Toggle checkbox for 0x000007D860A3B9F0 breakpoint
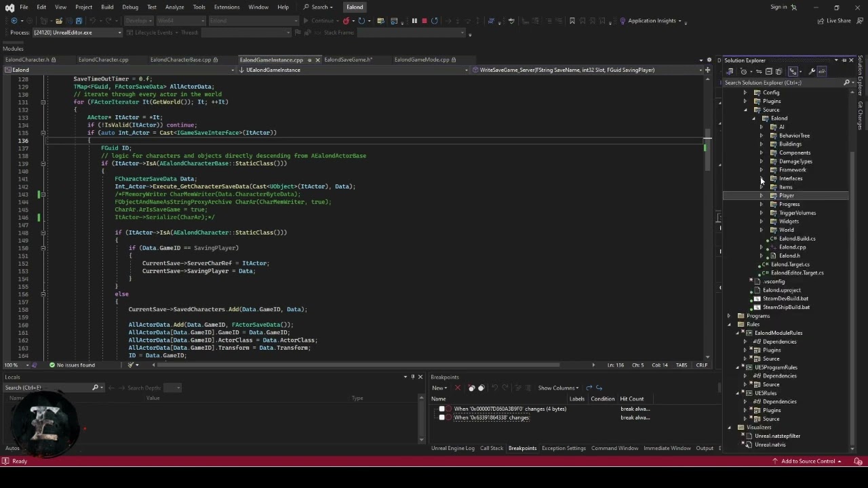Image resolution: width=868 pixels, height=488 pixels. click(442, 409)
